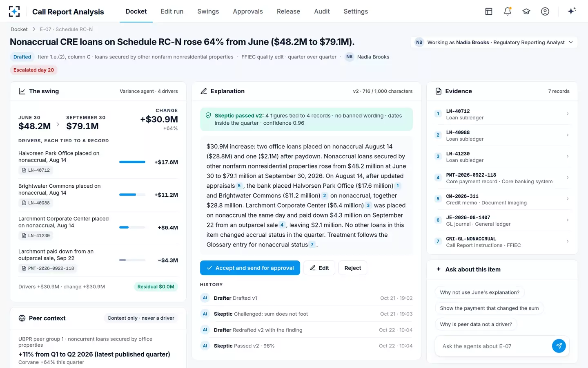Send the question with paper plane button
Viewport: 588px width, 368px height.
click(x=559, y=346)
